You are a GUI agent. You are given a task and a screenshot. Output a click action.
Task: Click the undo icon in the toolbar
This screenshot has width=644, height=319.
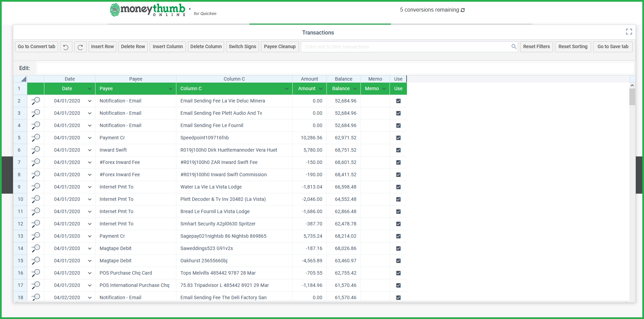(x=66, y=46)
